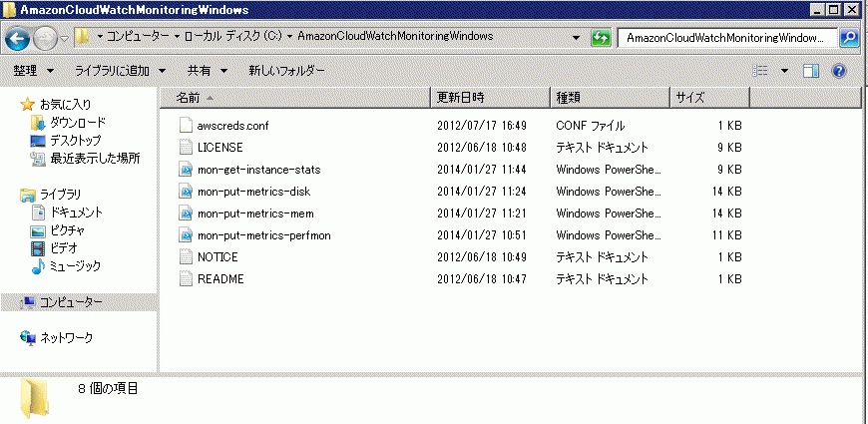Click mon-put-metrics-perfmon file name
Screen dimensions: 868x424
(x=264, y=235)
